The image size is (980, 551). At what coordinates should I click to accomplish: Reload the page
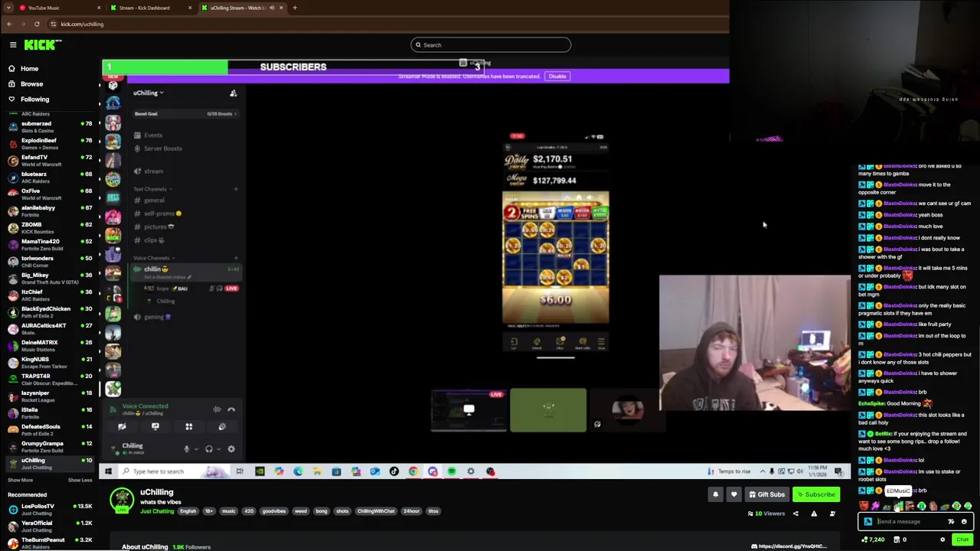37,24
